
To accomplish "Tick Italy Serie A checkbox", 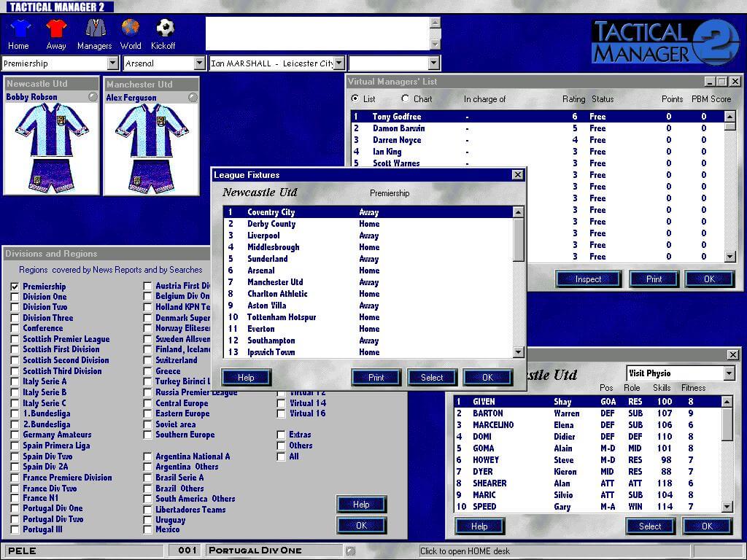I will pyautogui.click(x=15, y=382).
